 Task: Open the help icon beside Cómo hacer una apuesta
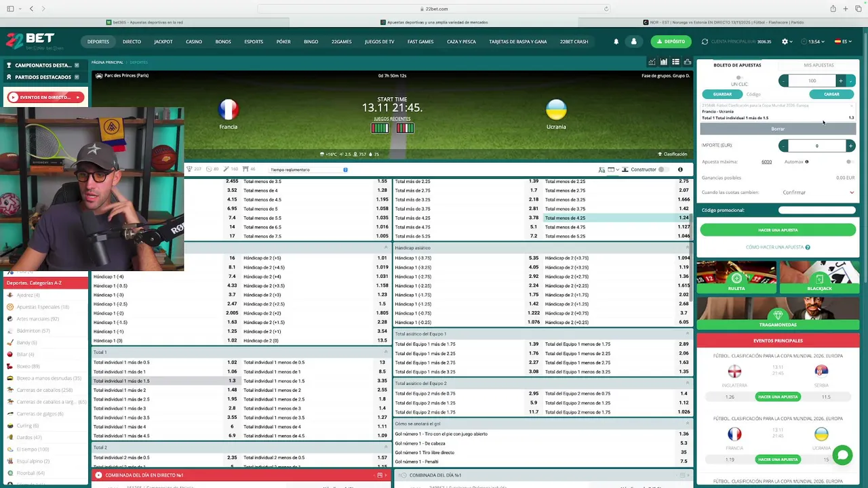[808, 247]
